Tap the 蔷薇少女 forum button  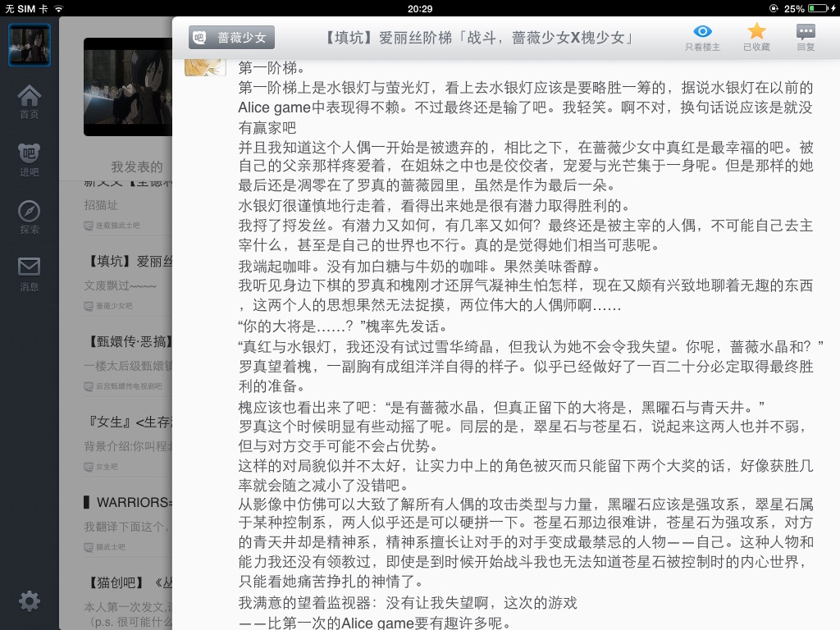231,38
